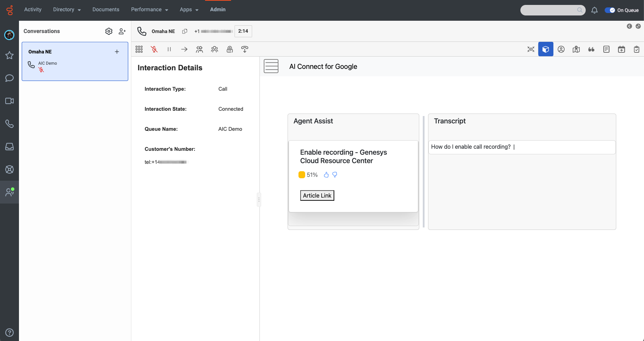Unmute the microphone in the call toolbar

point(154,49)
